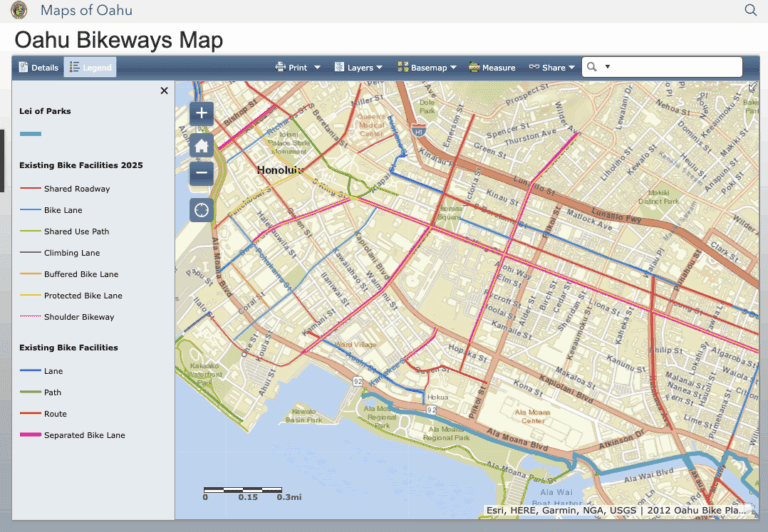Open the site search magnifier icon
This screenshot has width=768, height=532.
(x=750, y=10)
